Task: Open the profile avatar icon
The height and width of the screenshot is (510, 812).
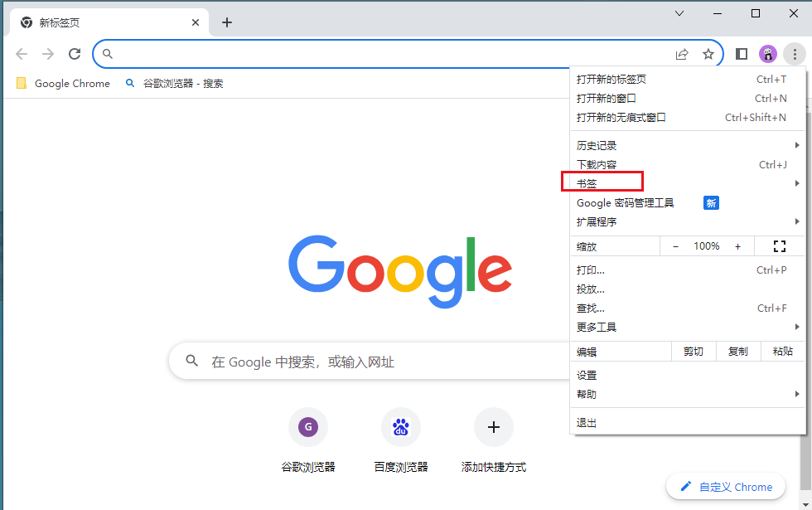Action: click(768, 54)
